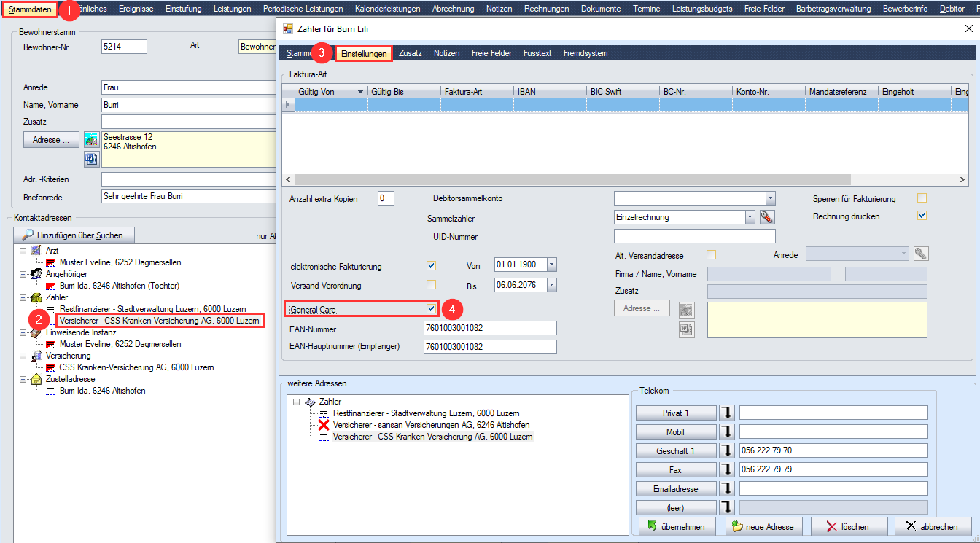Enable Versand Verordnung checkbox
Image resolution: width=980 pixels, height=543 pixels.
pos(432,284)
